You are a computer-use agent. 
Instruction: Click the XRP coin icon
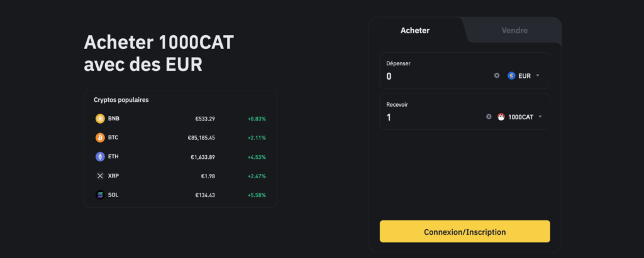click(x=100, y=176)
